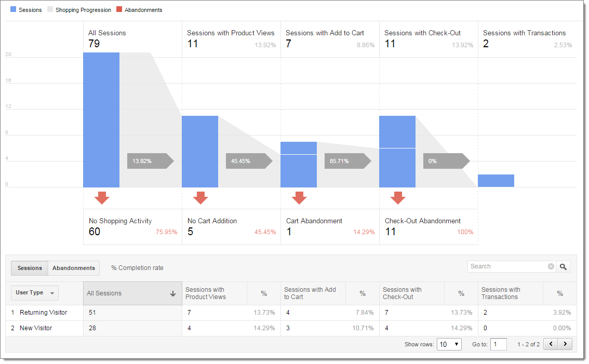Viewport: 589px width, 364px height.
Task: Click the Sessions with Product Views column header
Action: pos(214,293)
